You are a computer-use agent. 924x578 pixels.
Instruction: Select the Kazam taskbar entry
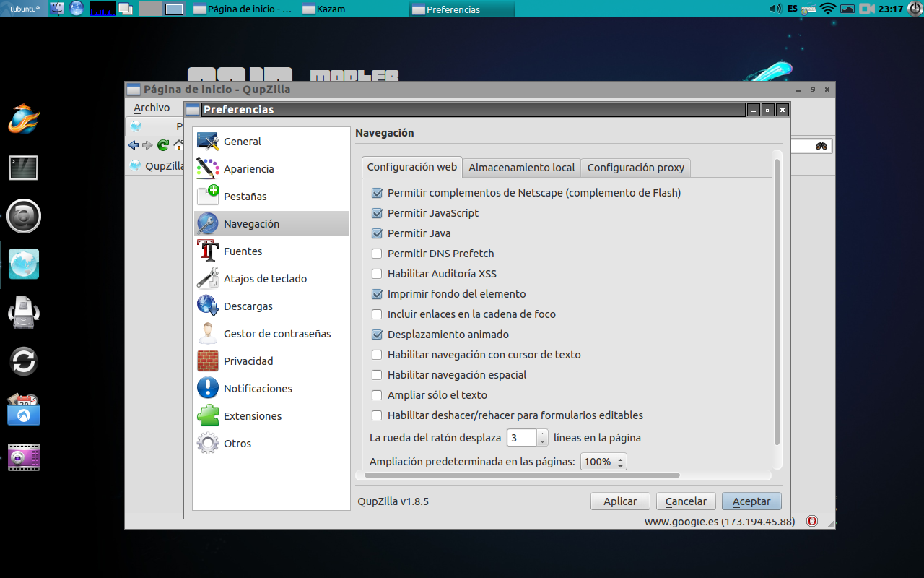click(352, 9)
